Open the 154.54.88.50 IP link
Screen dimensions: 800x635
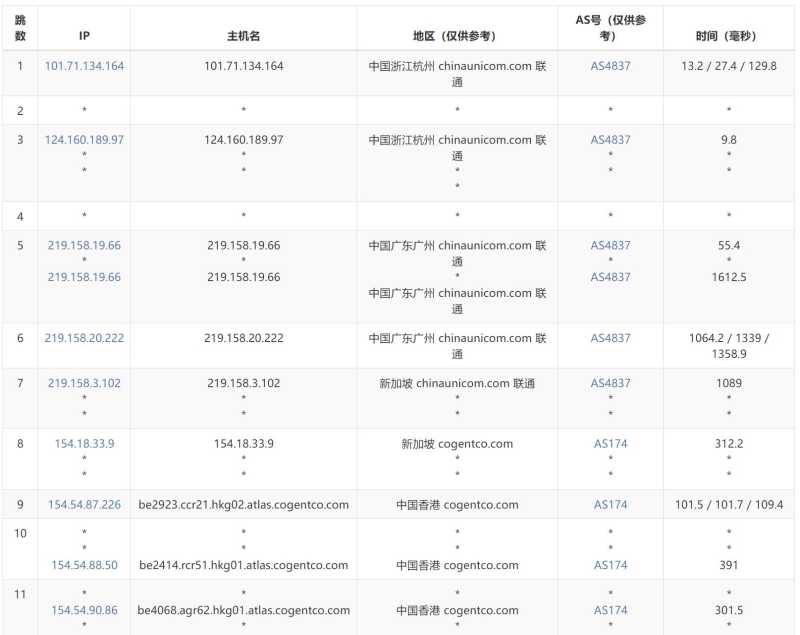pos(84,565)
